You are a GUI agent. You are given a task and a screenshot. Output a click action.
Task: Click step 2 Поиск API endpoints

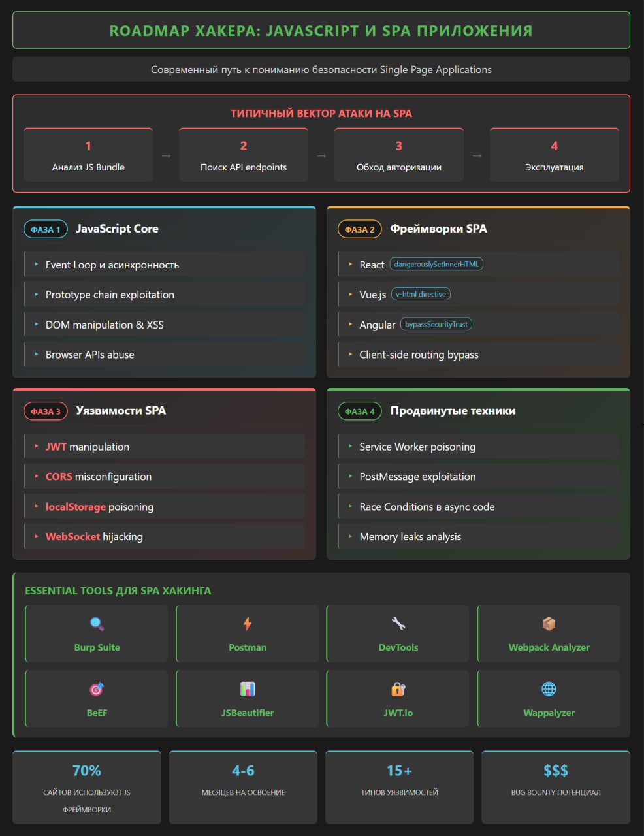[x=244, y=155]
